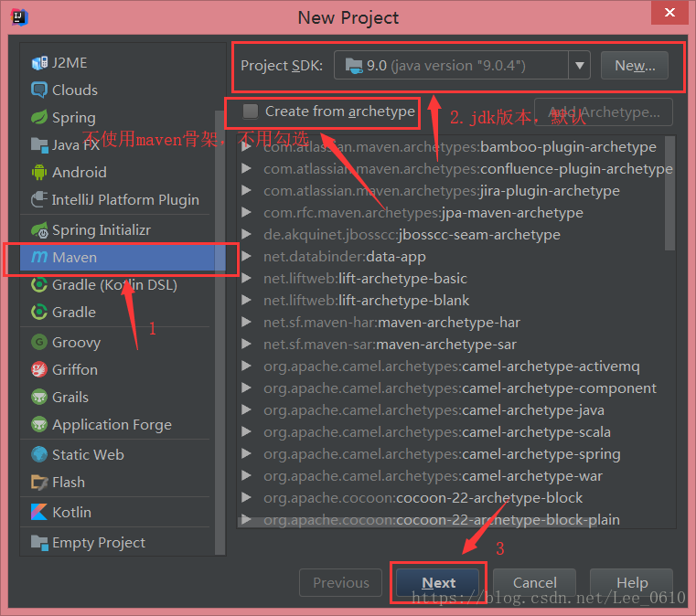Screen dimensions: 696x616
Task: Select camel-archetype-component row
Action: [455, 388]
